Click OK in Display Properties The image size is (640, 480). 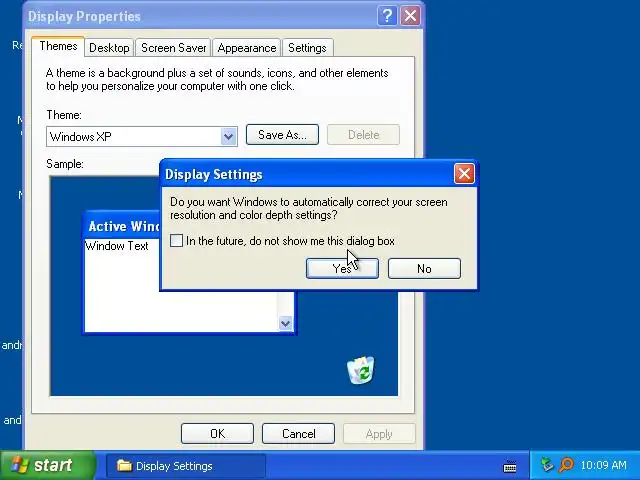point(217,433)
